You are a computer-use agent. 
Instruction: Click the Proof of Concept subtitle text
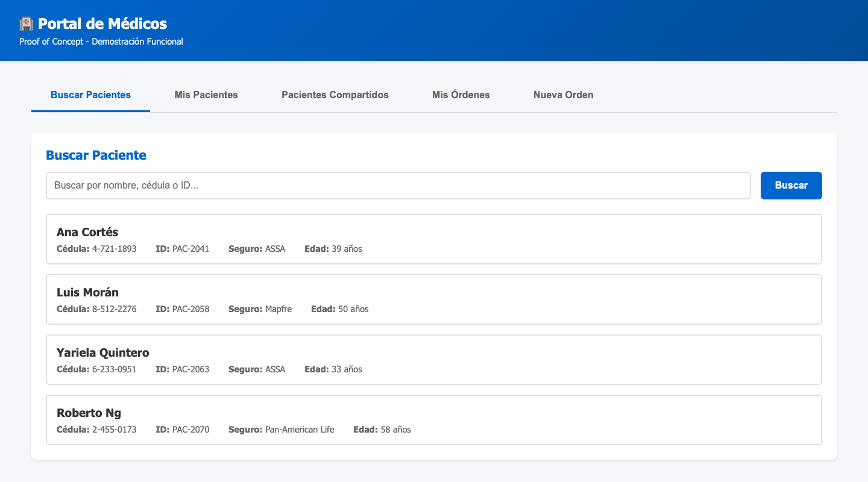tap(101, 42)
